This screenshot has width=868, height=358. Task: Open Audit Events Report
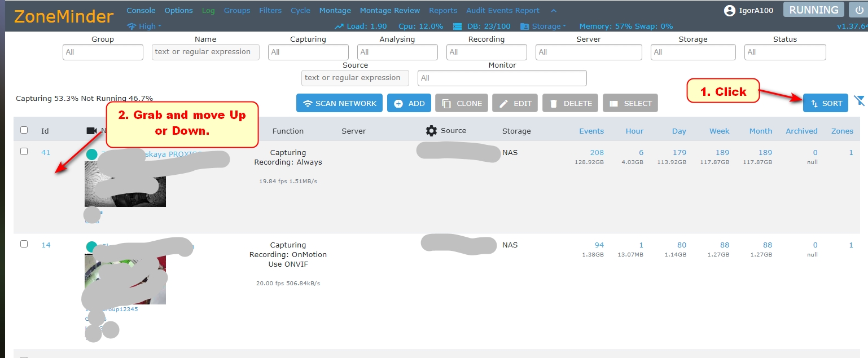503,10
